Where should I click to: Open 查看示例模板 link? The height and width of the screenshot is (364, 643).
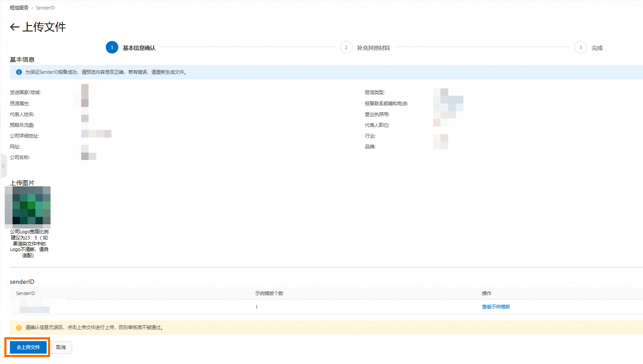[x=496, y=307]
